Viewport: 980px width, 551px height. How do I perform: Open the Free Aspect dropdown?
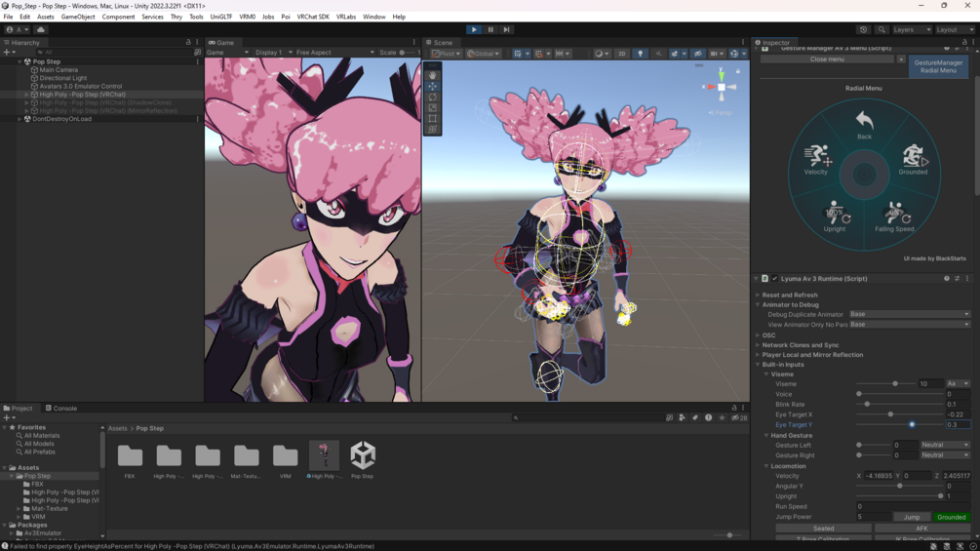pyautogui.click(x=335, y=53)
